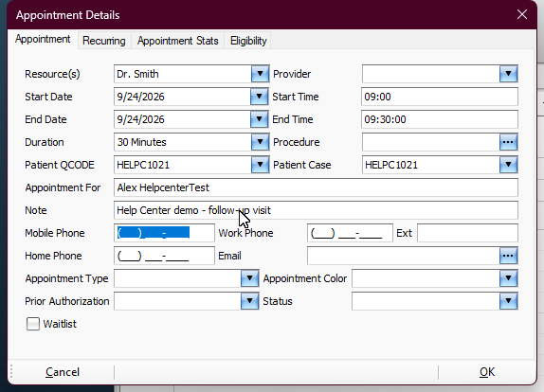Confirm with the OK button
Viewport: 544px width, 392px height.
pyautogui.click(x=487, y=372)
